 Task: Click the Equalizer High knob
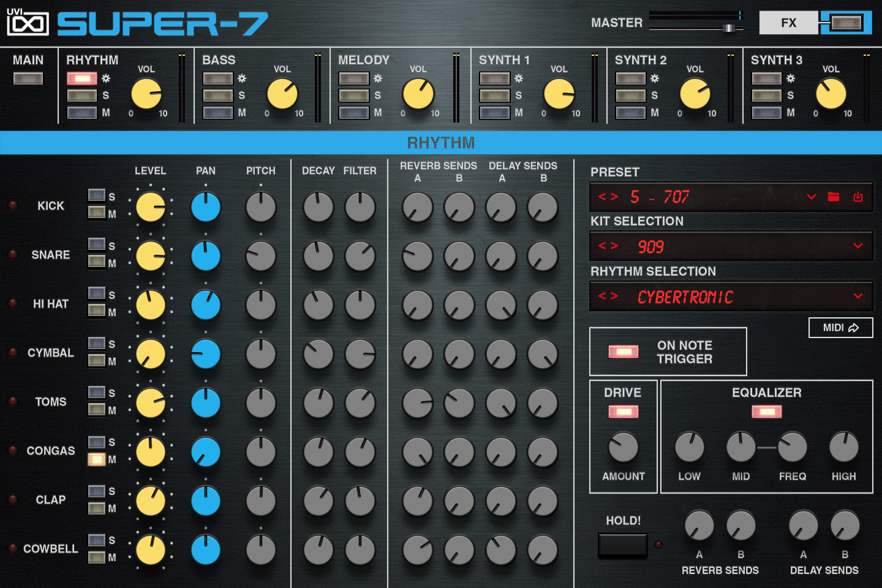click(844, 447)
